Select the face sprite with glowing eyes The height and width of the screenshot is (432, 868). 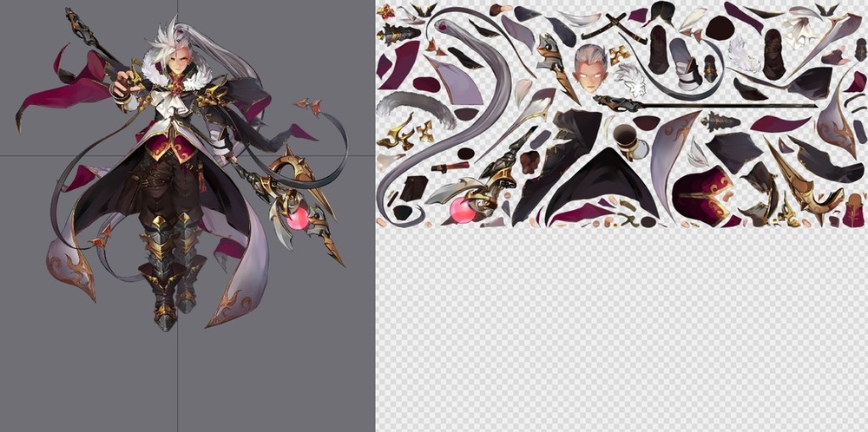589,67
